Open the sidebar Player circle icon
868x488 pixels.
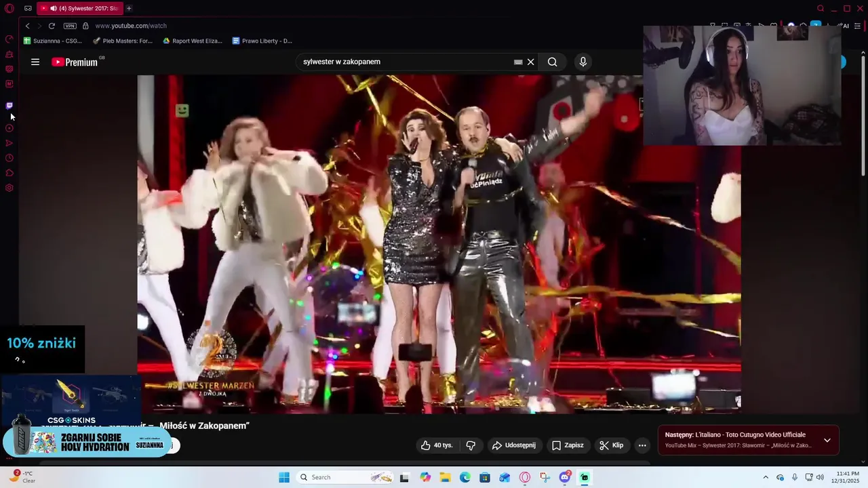9,128
